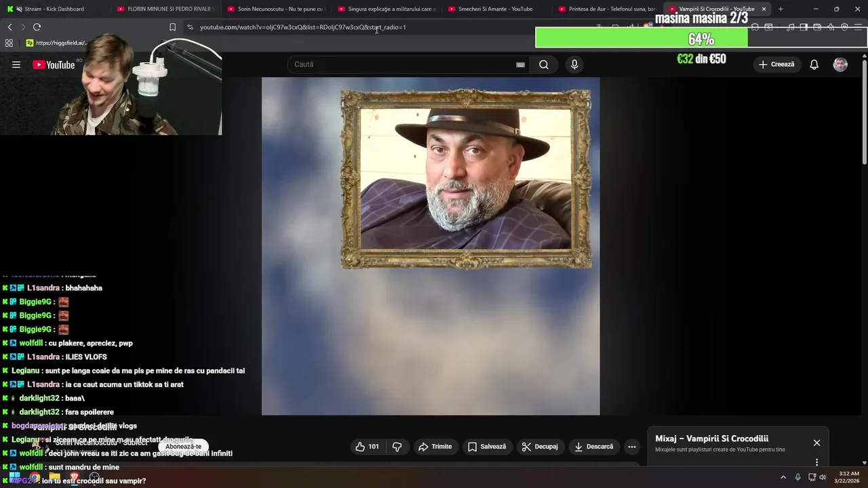Open the volume speaker tray icon
Screen dimensions: 868x488
(823, 477)
